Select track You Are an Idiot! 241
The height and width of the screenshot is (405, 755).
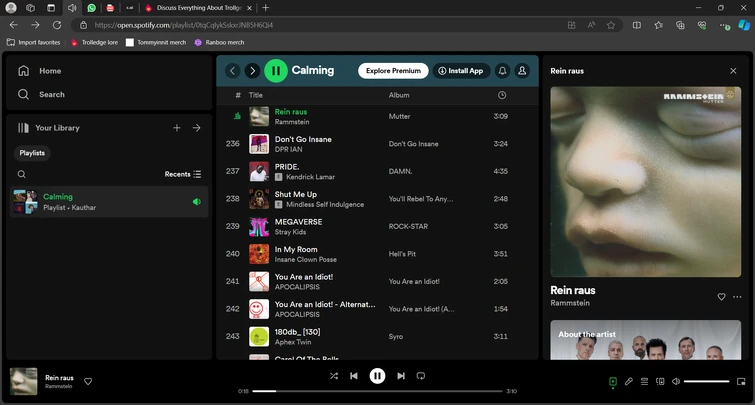[x=304, y=277]
